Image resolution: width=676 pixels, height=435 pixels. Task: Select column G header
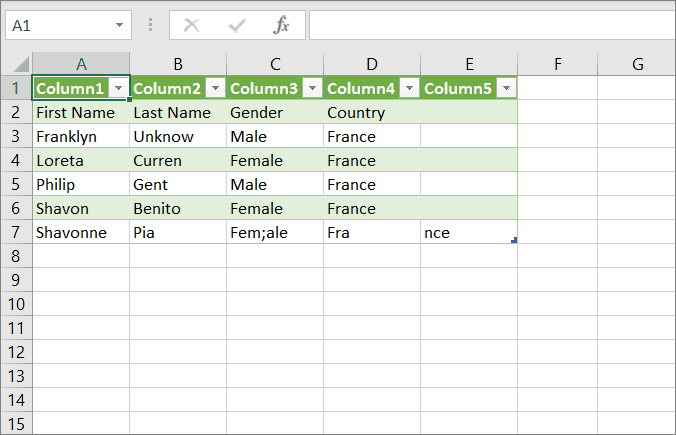tap(637, 64)
